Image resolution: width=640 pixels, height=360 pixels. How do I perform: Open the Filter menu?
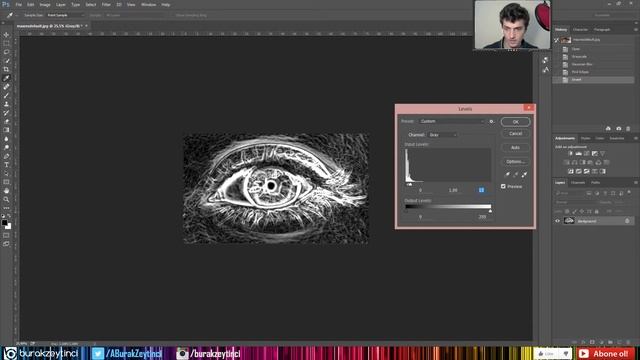[x=106, y=4]
